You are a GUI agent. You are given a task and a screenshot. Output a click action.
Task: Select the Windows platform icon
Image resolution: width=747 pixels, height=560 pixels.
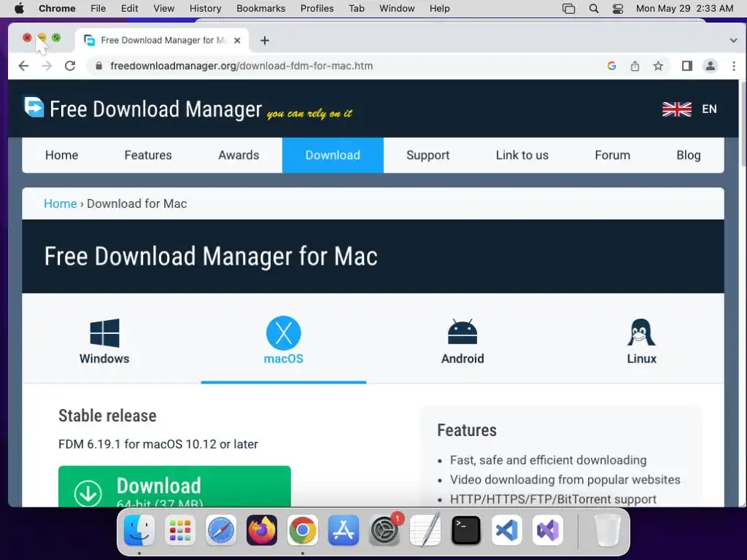coord(104,332)
